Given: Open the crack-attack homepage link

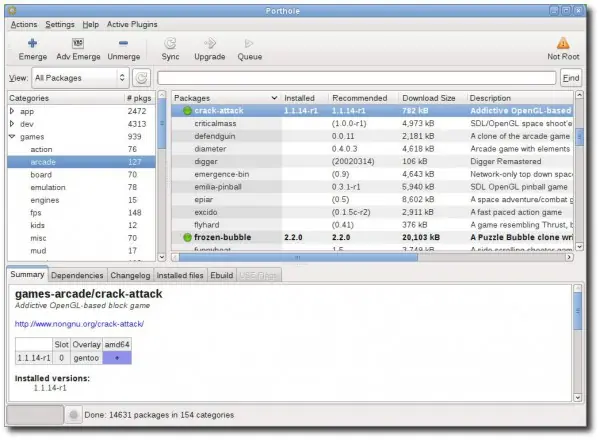Looking at the screenshot, I should [79, 324].
